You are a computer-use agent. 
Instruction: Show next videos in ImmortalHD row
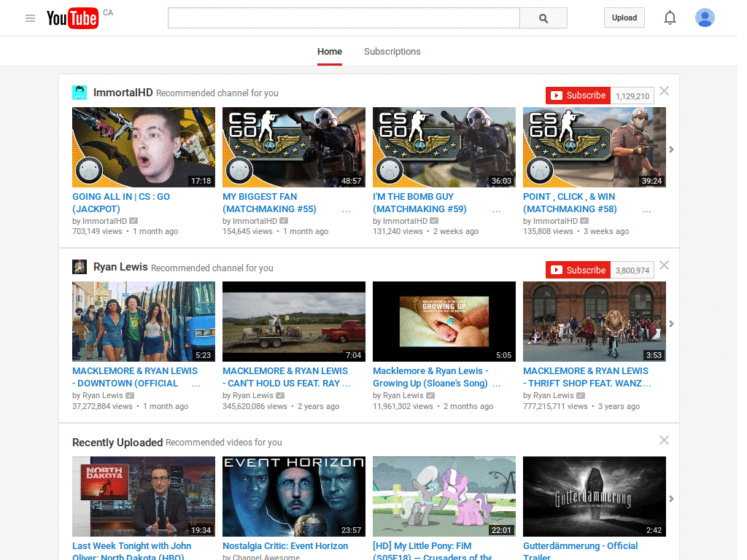671,149
